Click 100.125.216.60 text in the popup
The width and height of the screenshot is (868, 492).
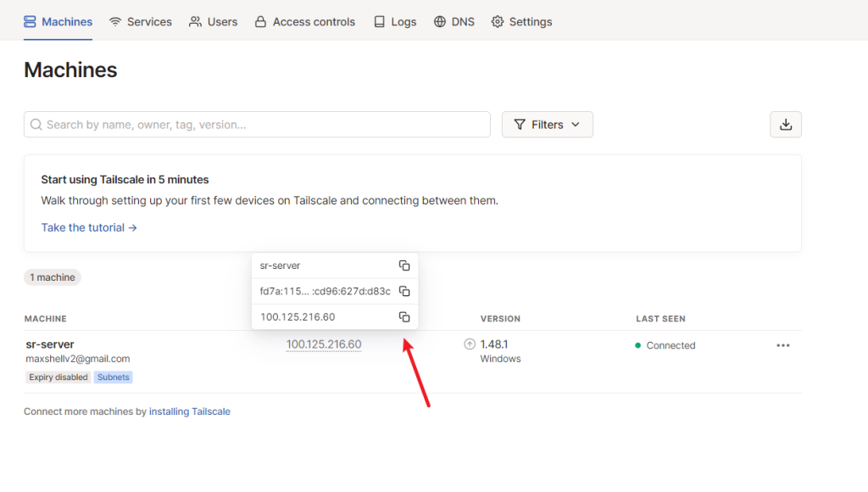click(x=298, y=317)
